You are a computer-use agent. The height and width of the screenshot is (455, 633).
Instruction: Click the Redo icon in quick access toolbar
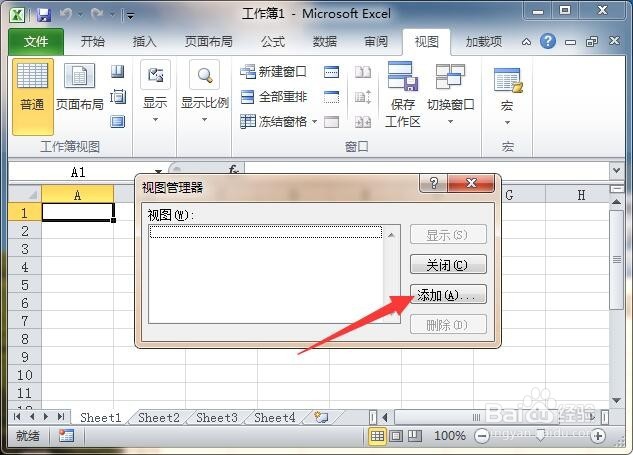pos(96,15)
